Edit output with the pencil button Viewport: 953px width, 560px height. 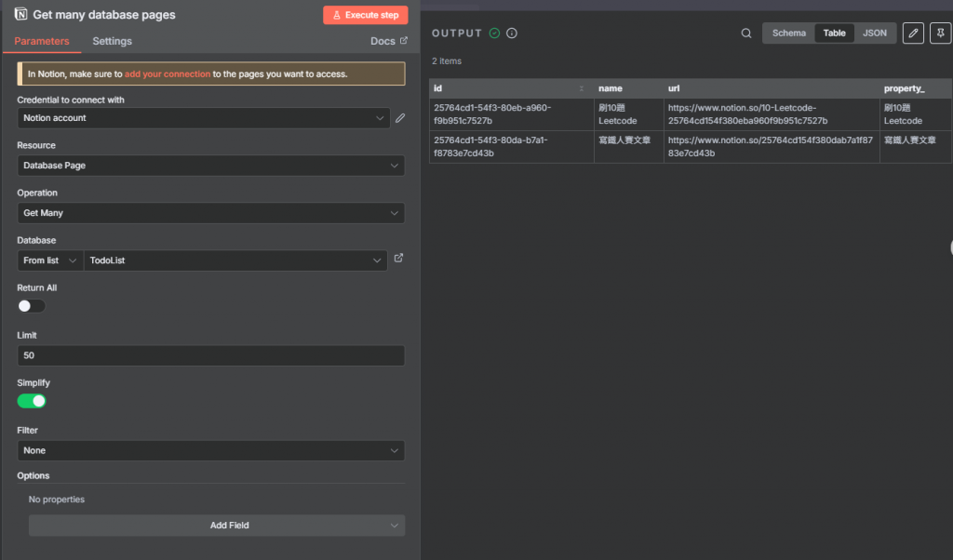(913, 33)
